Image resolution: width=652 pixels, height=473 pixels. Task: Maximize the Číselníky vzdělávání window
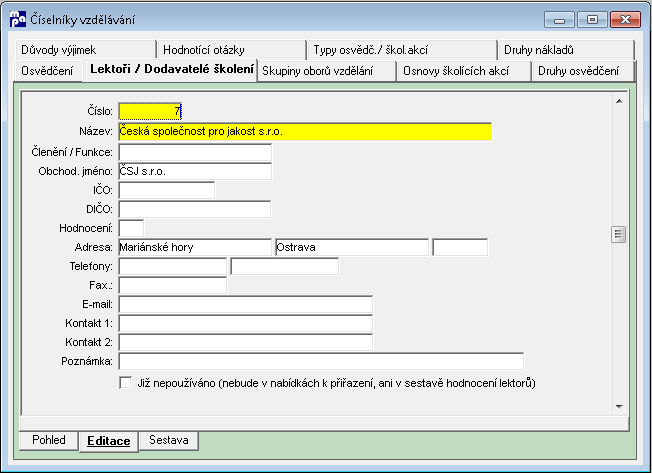[592, 20]
